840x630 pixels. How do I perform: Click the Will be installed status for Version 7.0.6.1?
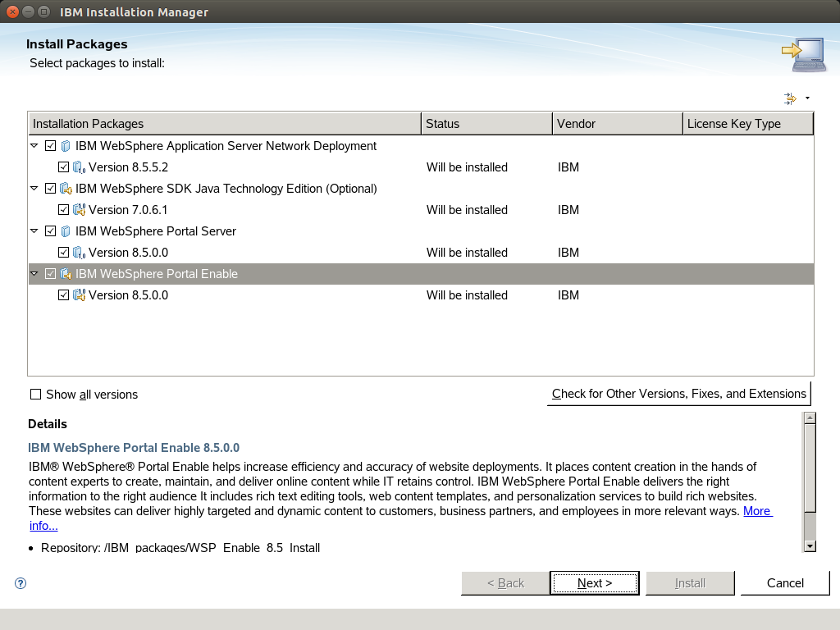pos(467,210)
